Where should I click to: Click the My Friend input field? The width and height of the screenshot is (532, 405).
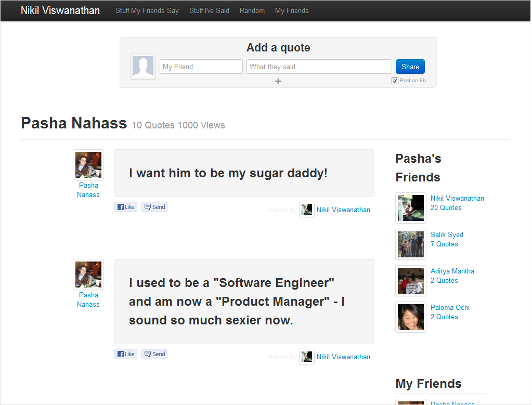pyautogui.click(x=201, y=67)
